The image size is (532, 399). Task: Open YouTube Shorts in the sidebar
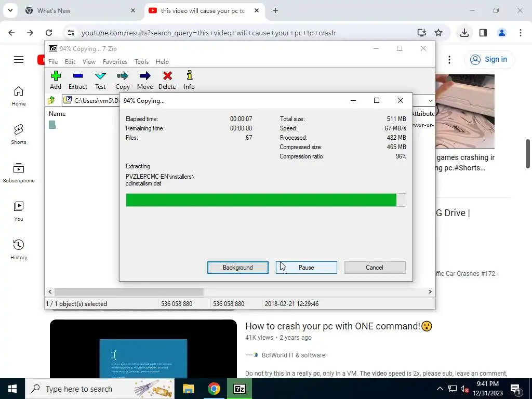[19, 135]
